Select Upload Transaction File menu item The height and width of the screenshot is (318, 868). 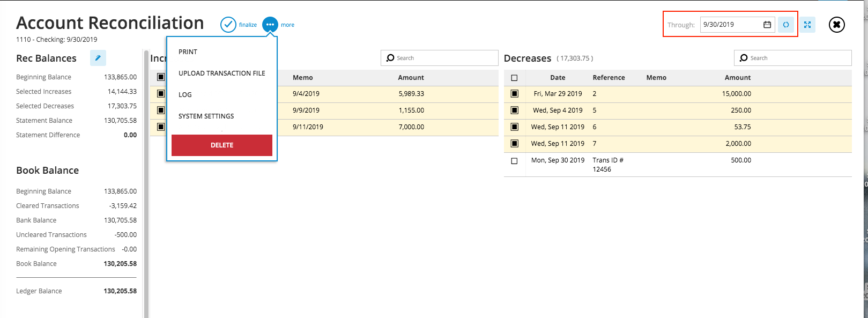coord(222,73)
